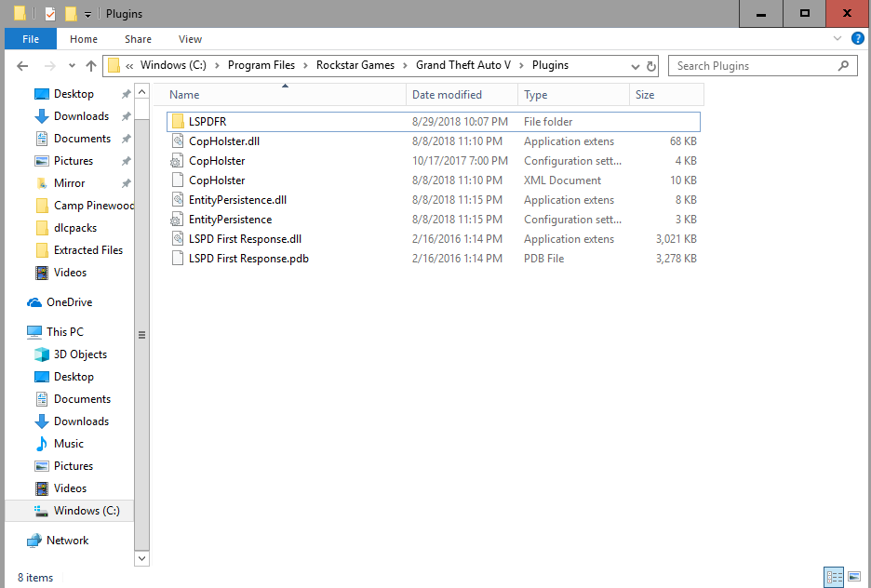Open the dlcpacks folder in sidebar
Viewport: 871px width, 588px height.
pos(75,228)
